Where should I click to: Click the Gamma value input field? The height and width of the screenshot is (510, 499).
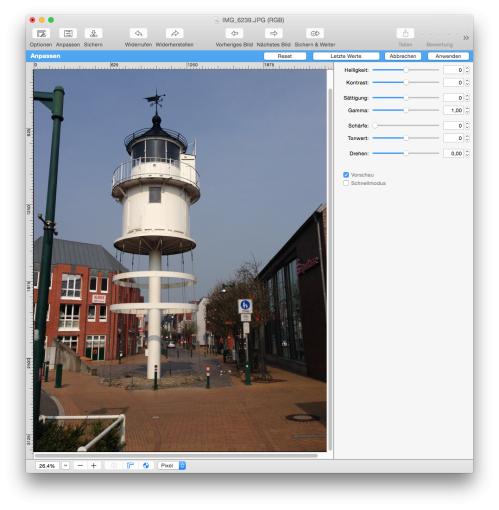tap(454, 110)
